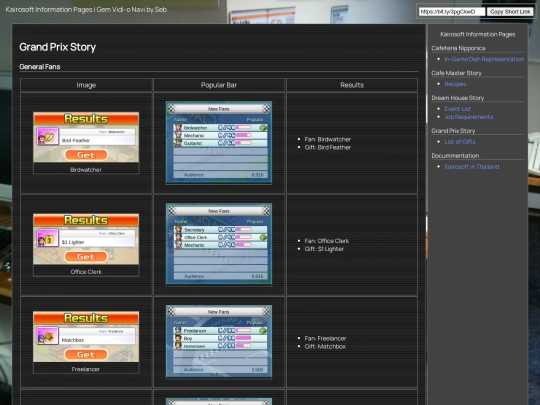Click the Freelancer Results image
This screenshot has height=405, width=540.
[86, 337]
